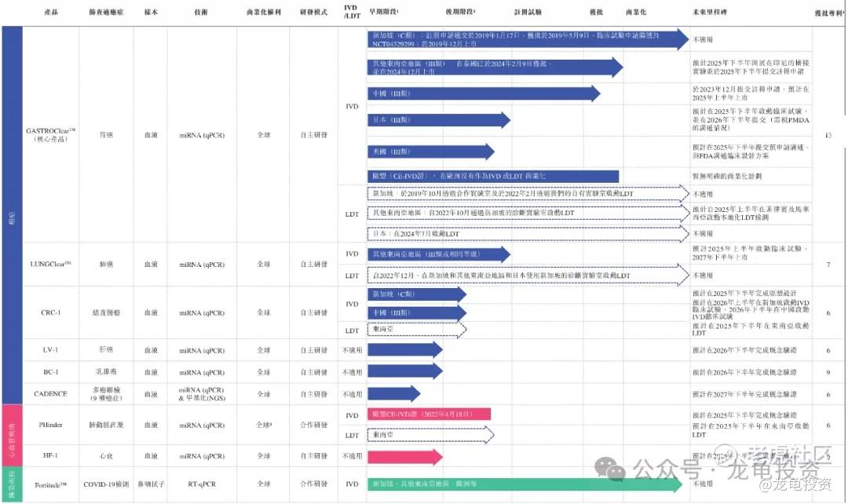848x504 pixels.
Task: Click the 註冊試驗 stage header
Action: (528, 12)
